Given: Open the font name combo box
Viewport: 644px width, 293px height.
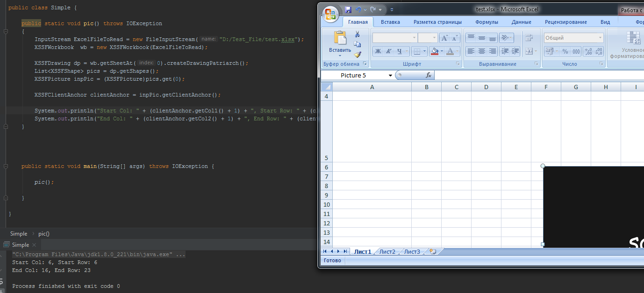Looking at the screenshot, I should coord(394,38).
